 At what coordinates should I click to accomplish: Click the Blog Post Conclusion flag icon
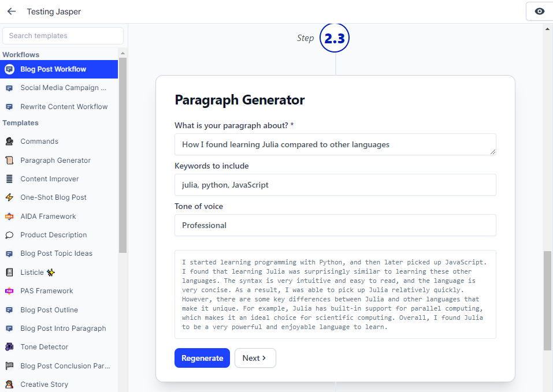[x=9, y=366]
